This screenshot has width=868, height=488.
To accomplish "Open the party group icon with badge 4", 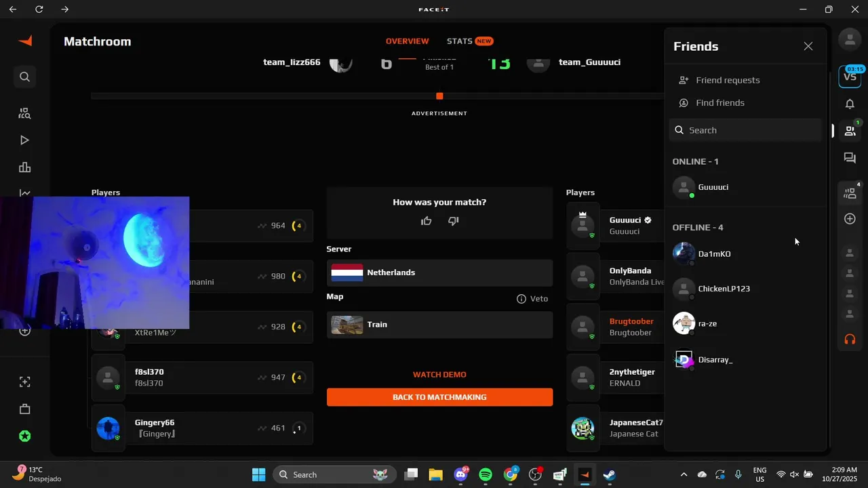I will [850, 192].
